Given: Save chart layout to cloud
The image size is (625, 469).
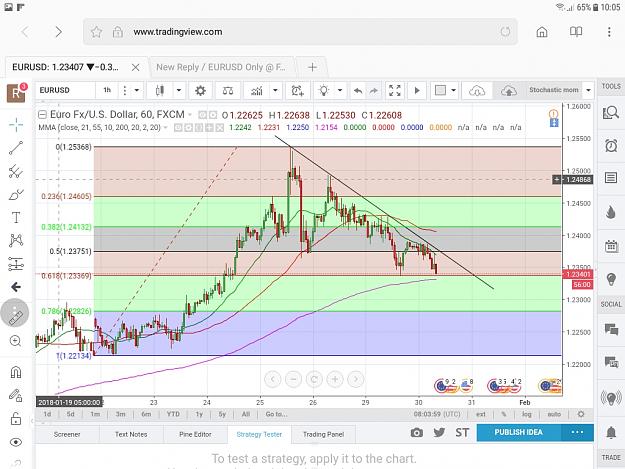Looking at the screenshot, I should pos(509,91).
